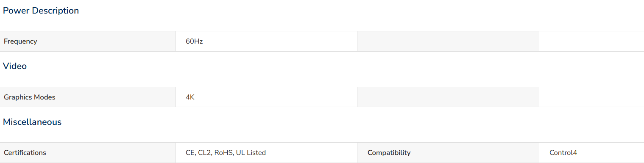Select the Graphics Modes label cell
The width and height of the screenshot is (644, 163).
coord(88,97)
